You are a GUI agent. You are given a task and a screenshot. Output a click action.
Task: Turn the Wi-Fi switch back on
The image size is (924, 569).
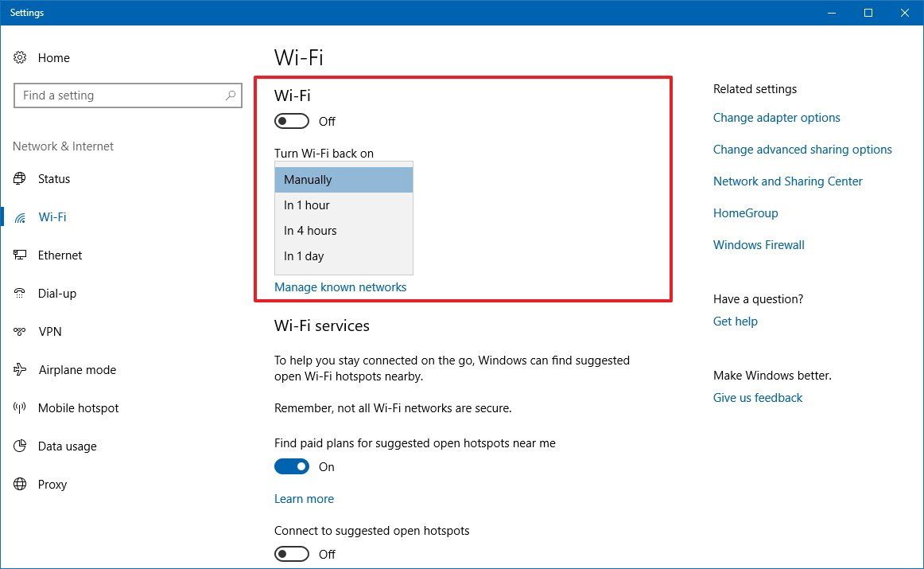pyautogui.click(x=291, y=121)
